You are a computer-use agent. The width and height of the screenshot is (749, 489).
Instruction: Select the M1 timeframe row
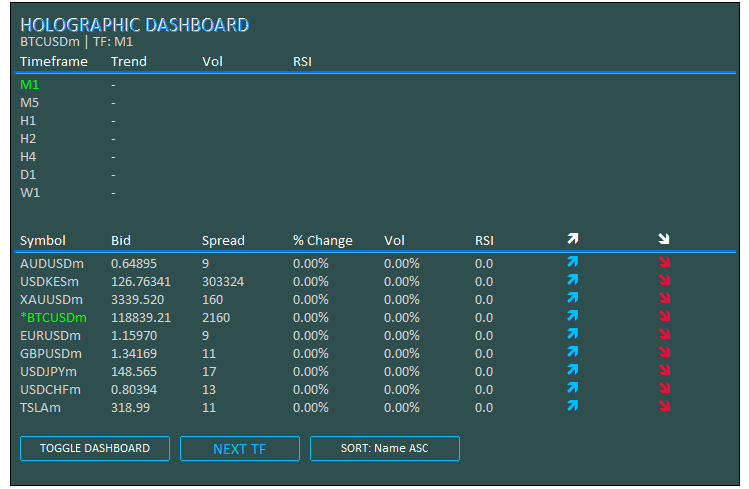(x=30, y=85)
